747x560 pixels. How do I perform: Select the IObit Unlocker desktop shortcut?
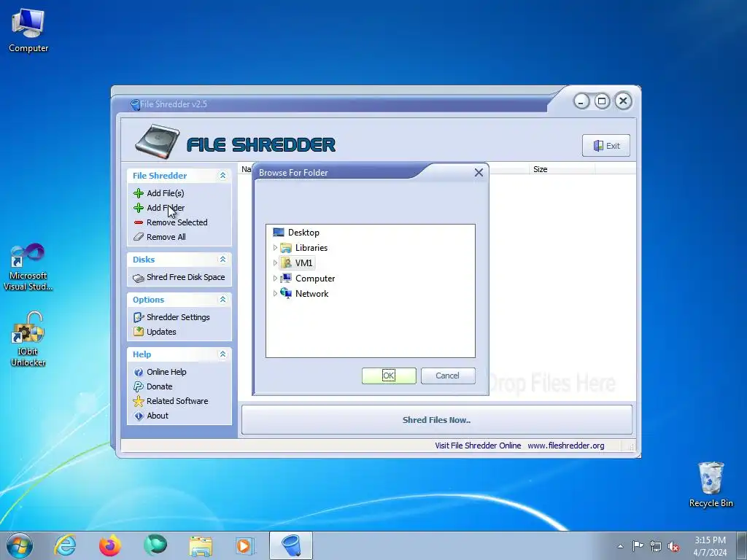28,339
